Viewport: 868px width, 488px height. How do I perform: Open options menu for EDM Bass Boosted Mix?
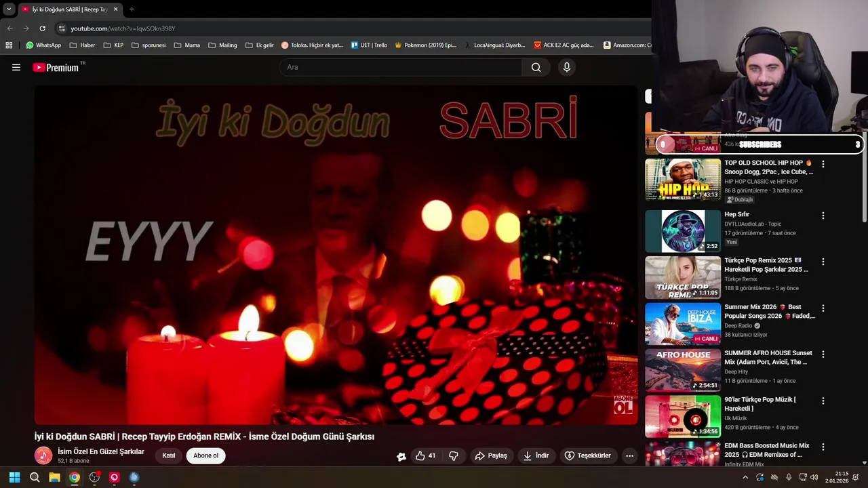pos(823,447)
